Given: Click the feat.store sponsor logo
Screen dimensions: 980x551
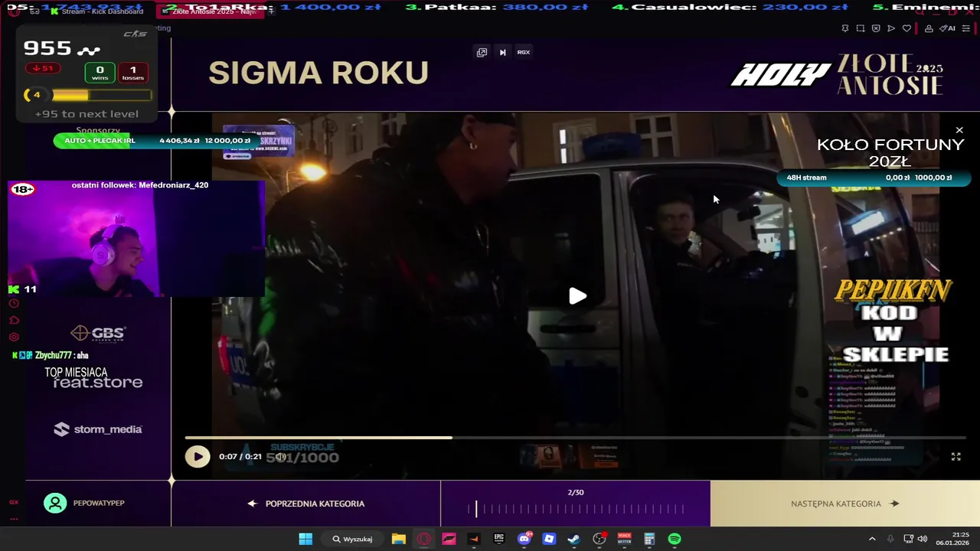Looking at the screenshot, I should 98,382.
